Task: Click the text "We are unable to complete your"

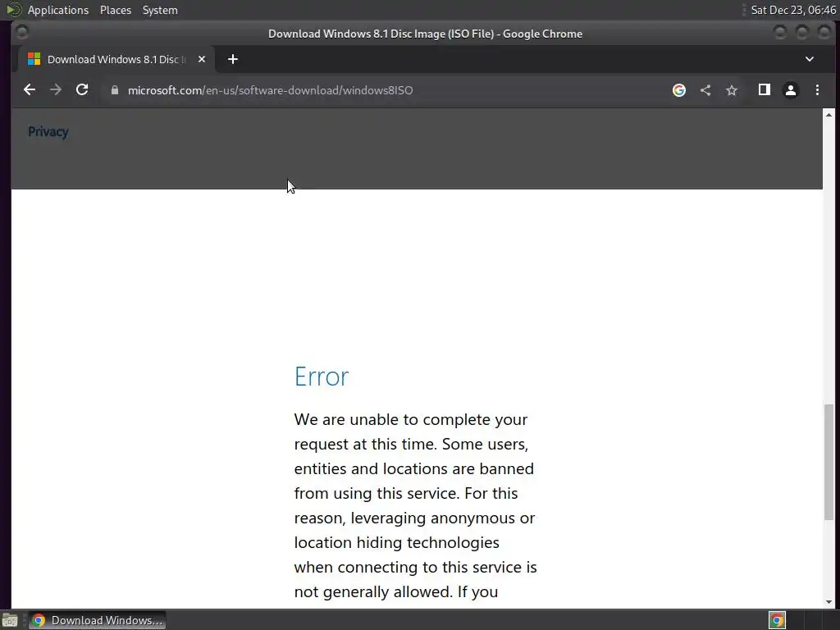Action: point(411,419)
